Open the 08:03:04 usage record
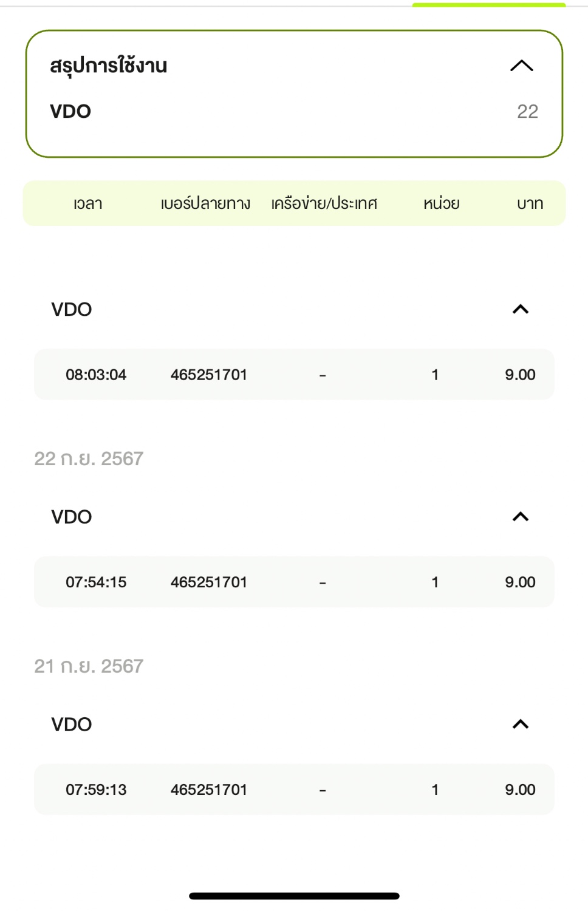The width and height of the screenshot is (588, 911). (294, 375)
